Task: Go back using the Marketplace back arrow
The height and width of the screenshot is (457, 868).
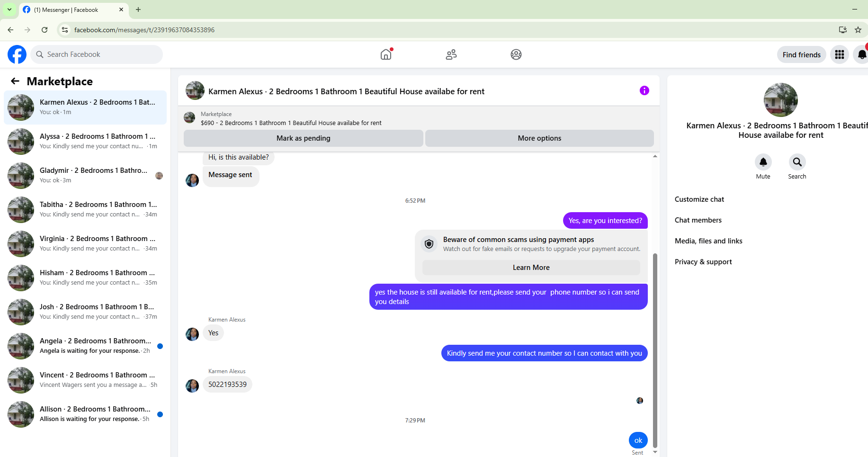Action: (x=15, y=81)
